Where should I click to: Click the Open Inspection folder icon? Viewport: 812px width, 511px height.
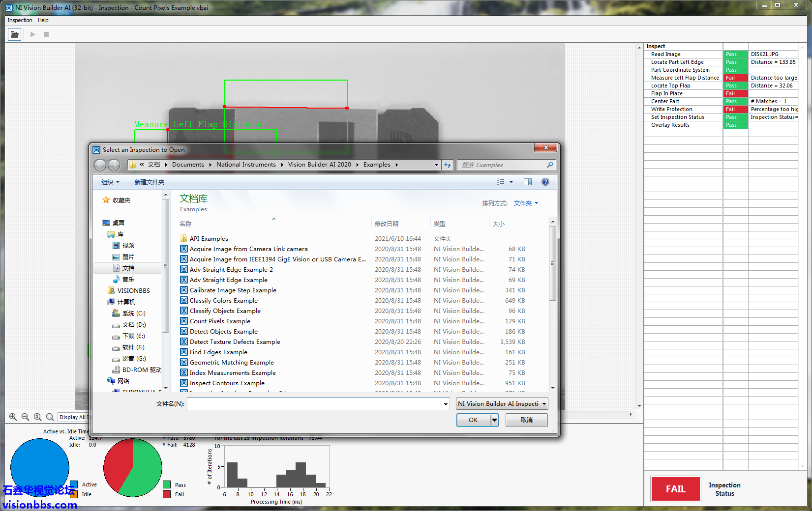(14, 34)
